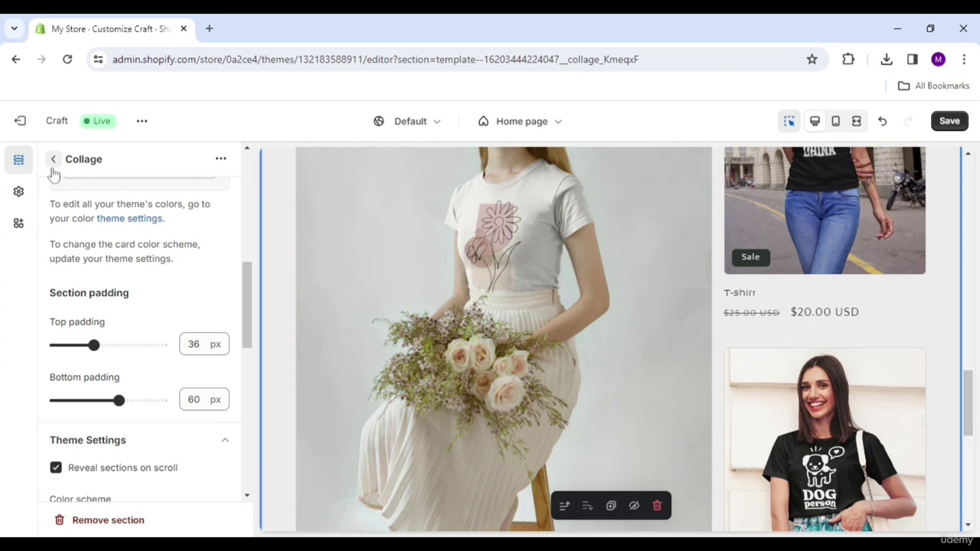Toggle the inspector selection tool
The width and height of the screenshot is (980, 551).
coord(789,121)
